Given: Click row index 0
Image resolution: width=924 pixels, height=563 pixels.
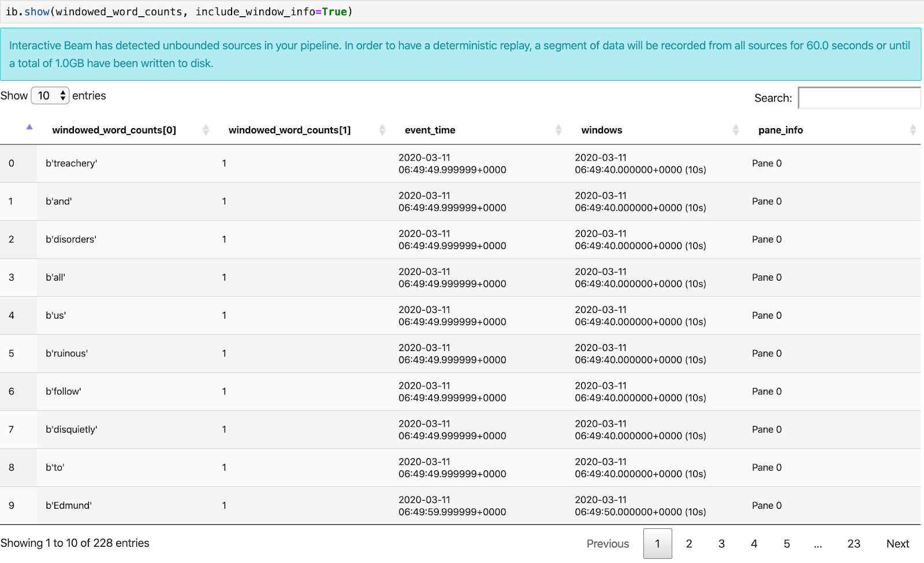Looking at the screenshot, I should pyautogui.click(x=12, y=163).
